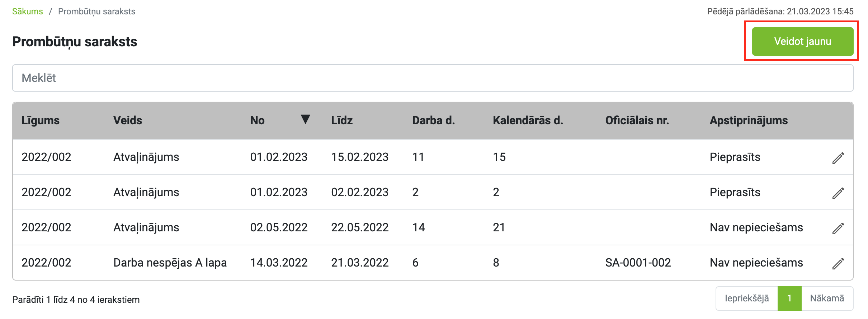Screen dimensions: 868x319
Task: Sort the table by Veids column
Action: (x=128, y=120)
